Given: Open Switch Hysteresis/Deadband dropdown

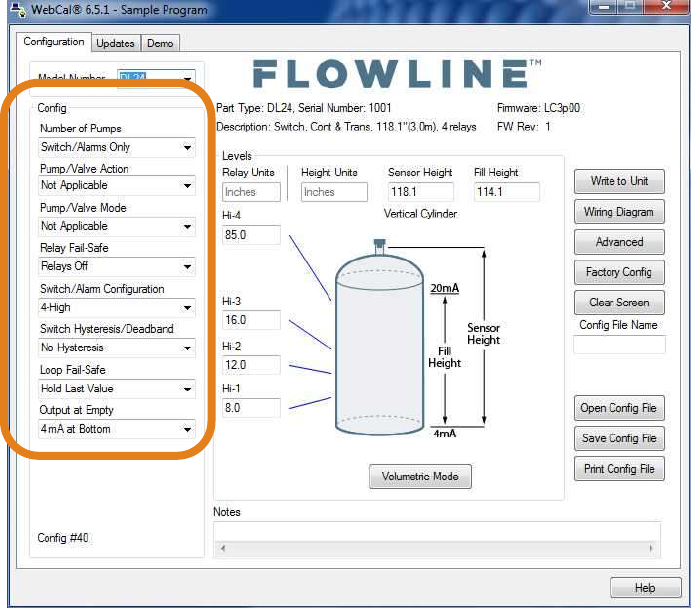Looking at the screenshot, I should click(x=117, y=348).
